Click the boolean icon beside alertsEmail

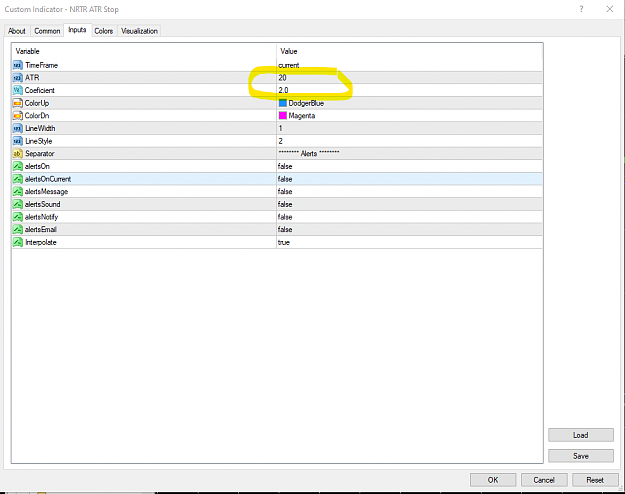(18, 230)
